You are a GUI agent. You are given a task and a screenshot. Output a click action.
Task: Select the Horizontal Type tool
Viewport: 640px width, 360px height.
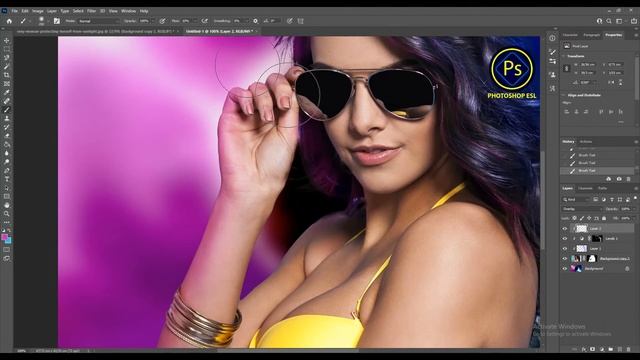(7, 179)
